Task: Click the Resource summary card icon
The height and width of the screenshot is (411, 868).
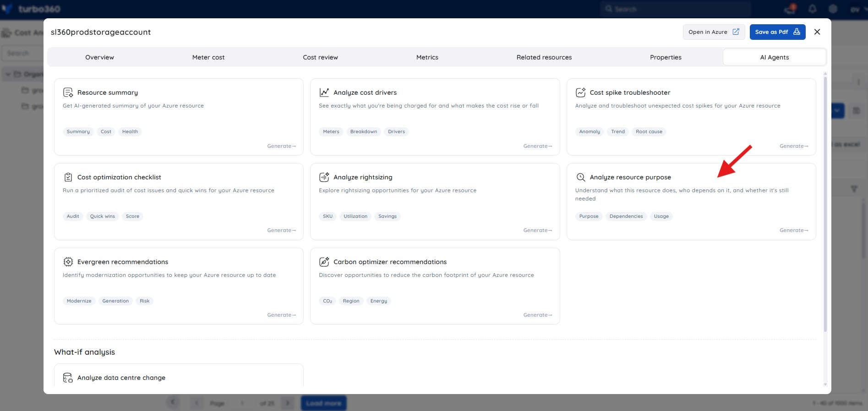Action: [x=68, y=92]
